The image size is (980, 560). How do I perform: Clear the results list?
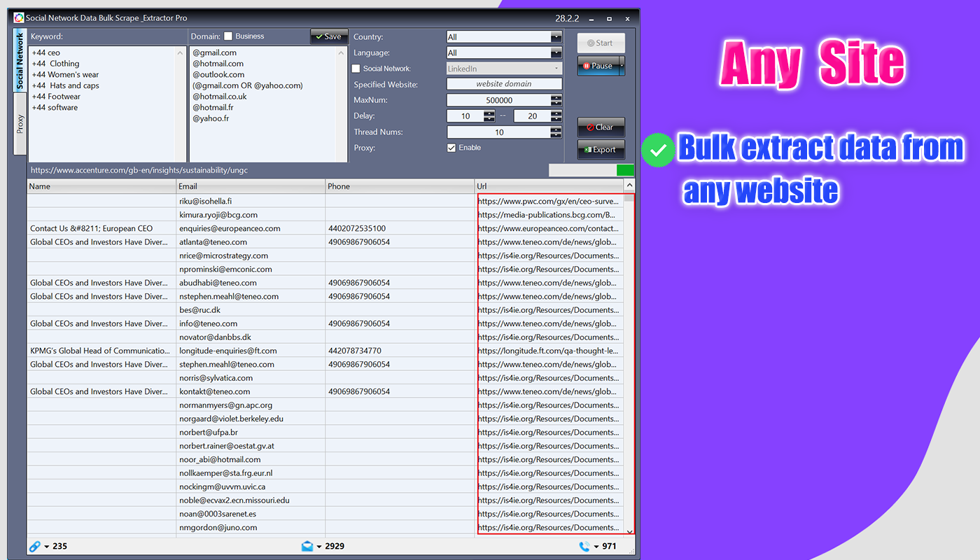point(601,127)
